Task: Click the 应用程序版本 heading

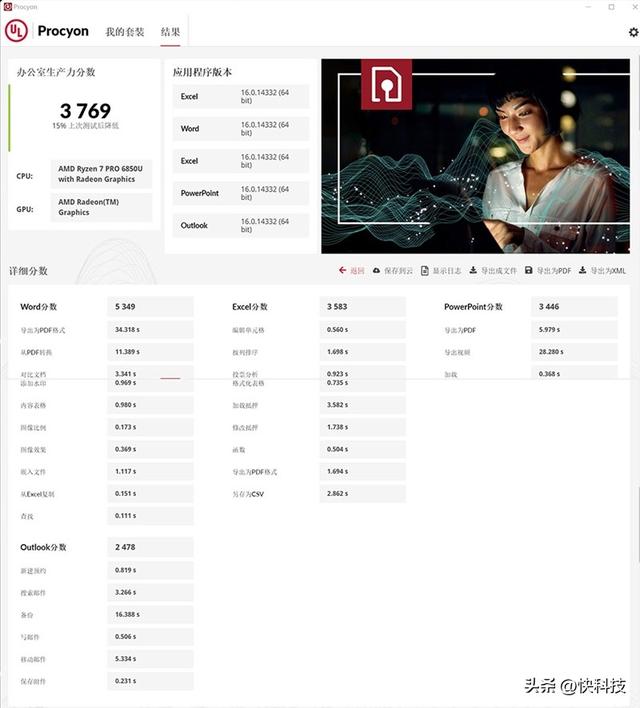Action: [202, 72]
